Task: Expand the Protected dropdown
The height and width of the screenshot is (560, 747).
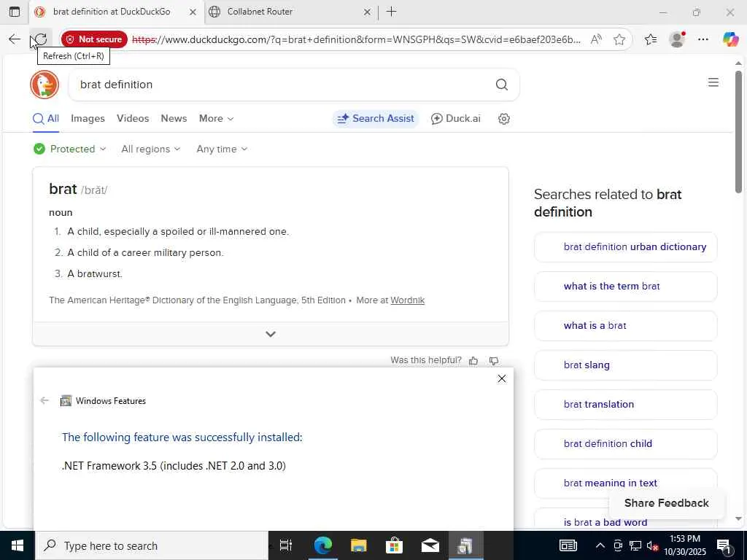Action: coord(70,149)
